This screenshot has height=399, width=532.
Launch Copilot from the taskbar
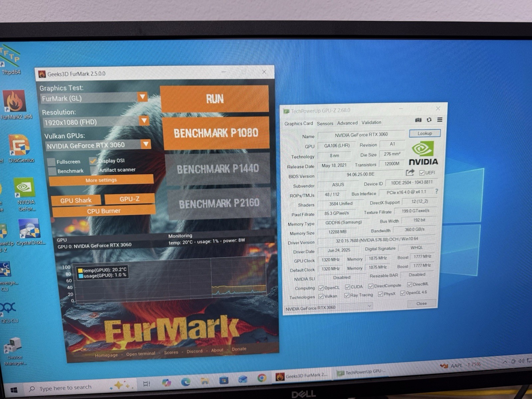166,382
